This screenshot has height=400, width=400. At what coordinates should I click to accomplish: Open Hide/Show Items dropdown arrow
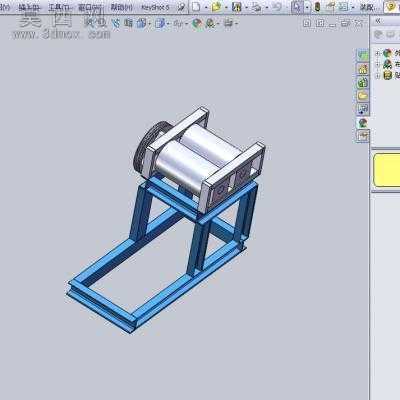[x=186, y=24]
